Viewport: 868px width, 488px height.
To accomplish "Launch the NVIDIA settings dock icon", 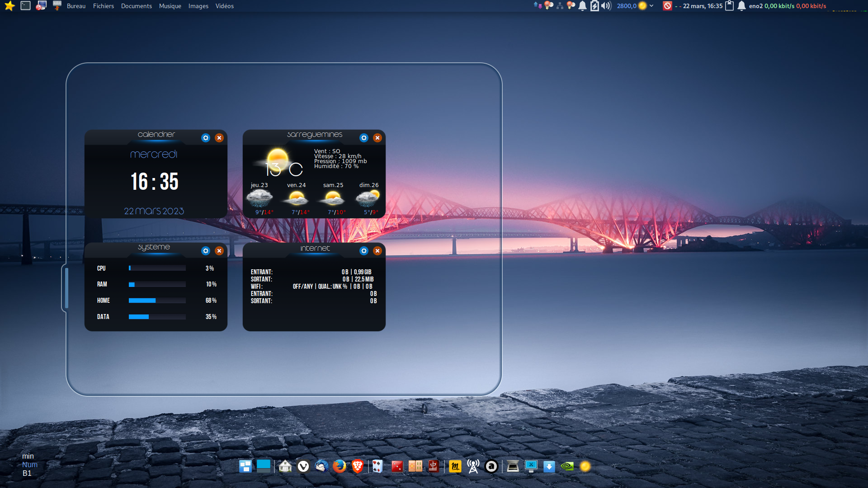I will click(x=567, y=466).
